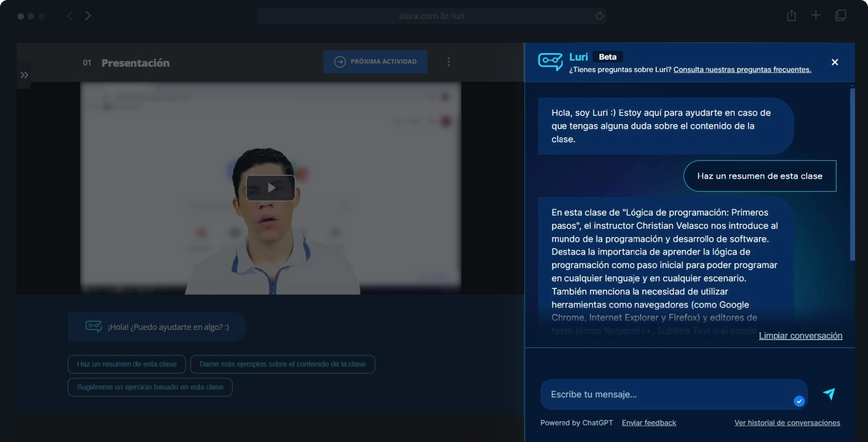Image resolution: width=868 pixels, height=442 pixels.
Task: Click the alura.com.br/luri address bar
Action: coord(431,16)
